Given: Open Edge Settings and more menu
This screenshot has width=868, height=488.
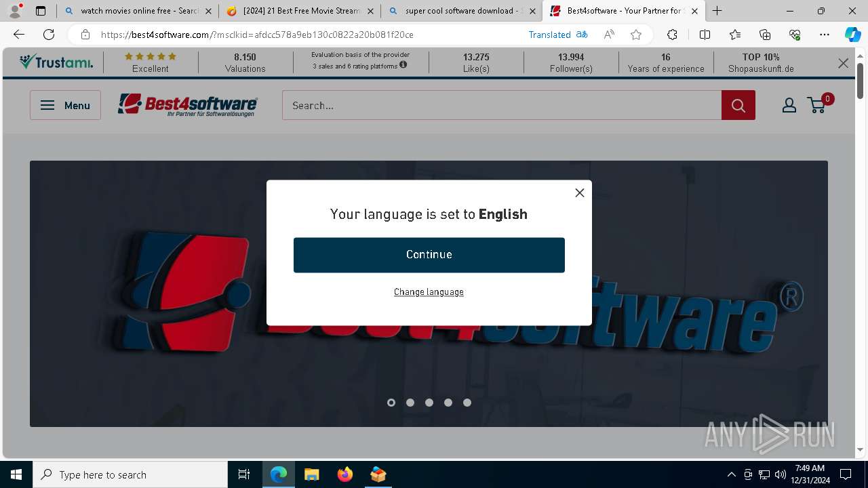Looking at the screenshot, I should tap(825, 35).
